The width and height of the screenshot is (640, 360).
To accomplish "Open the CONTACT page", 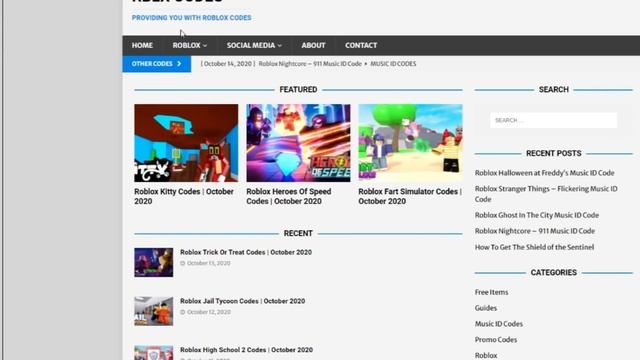I will pos(361,45).
